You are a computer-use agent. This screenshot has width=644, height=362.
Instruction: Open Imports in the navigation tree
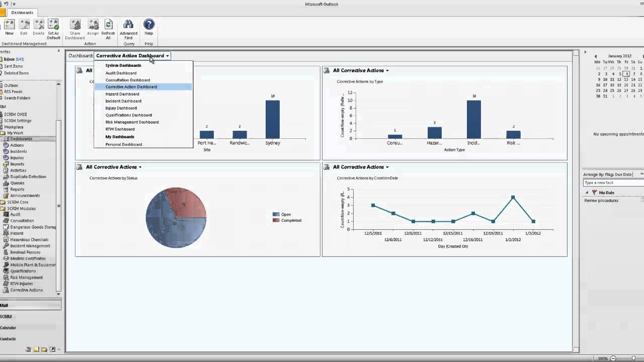point(17,164)
